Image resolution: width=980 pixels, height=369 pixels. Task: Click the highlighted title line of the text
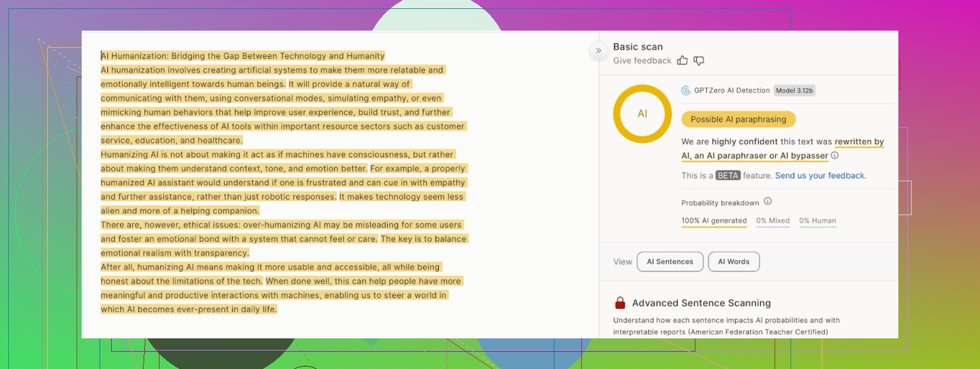tap(243, 56)
